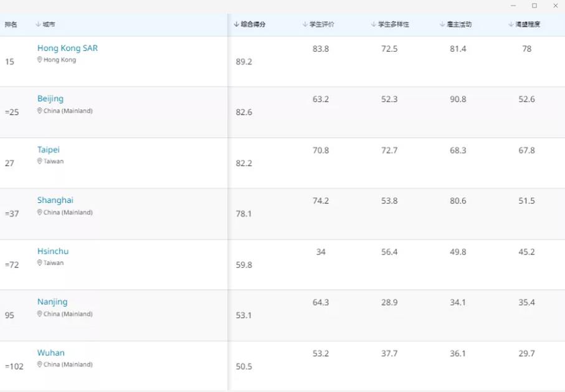Viewport: 565px width, 392px height.
Task: Click Wuhan's overall score 50.5
Action: 244,366
